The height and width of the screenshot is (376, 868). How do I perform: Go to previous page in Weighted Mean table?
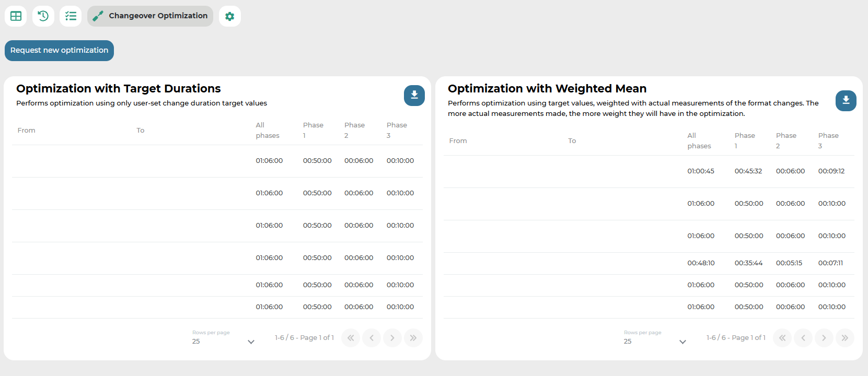[803, 338]
